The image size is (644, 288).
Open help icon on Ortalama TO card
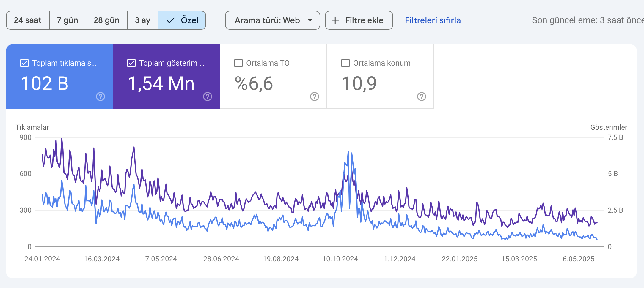[x=315, y=96]
